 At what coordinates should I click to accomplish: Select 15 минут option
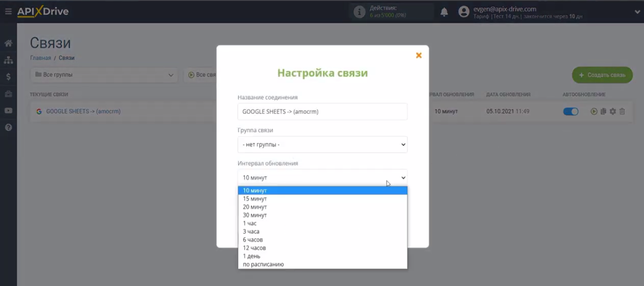(x=322, y=198)
